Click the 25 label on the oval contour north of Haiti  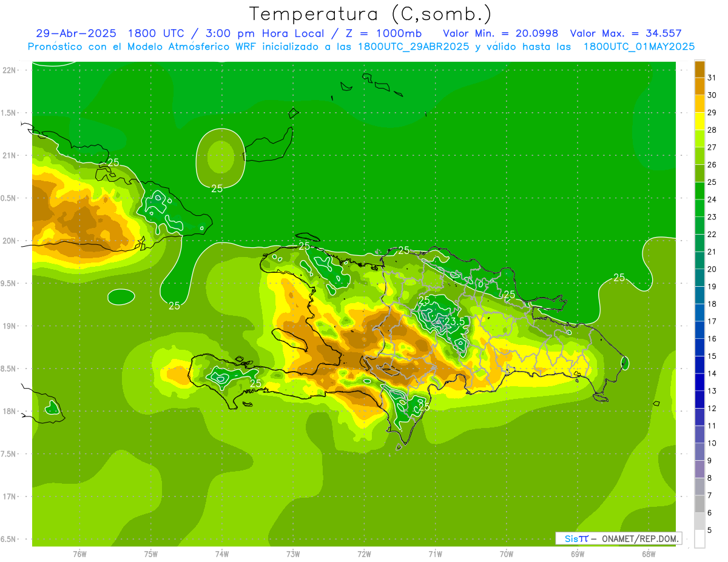217,189
